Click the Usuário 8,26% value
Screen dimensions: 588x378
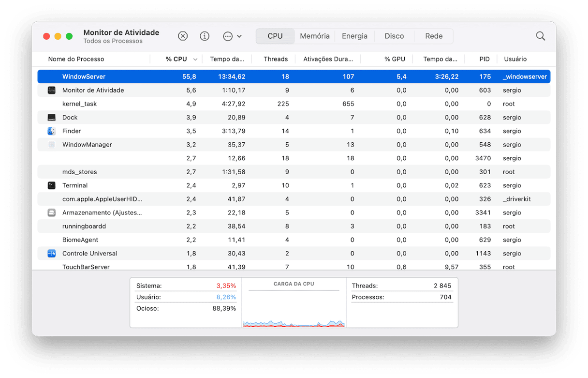click(x=226, y=297)
